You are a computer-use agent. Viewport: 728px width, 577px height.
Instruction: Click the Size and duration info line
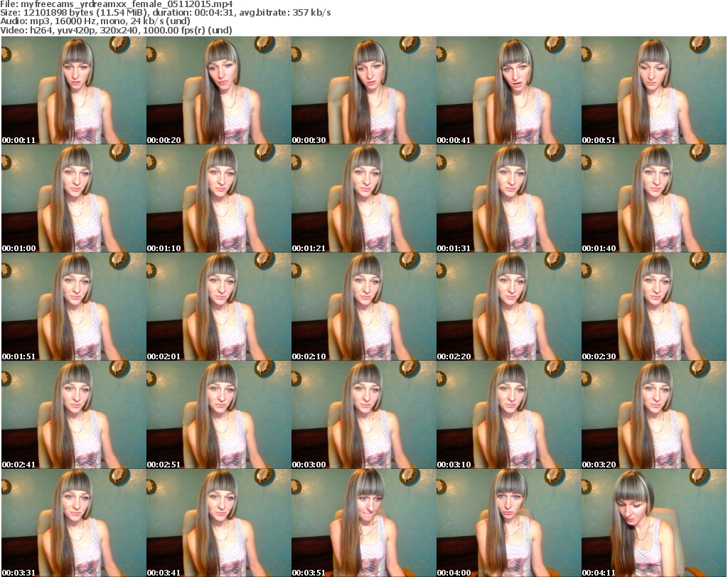pyautogui.click(x=165, y=13)
